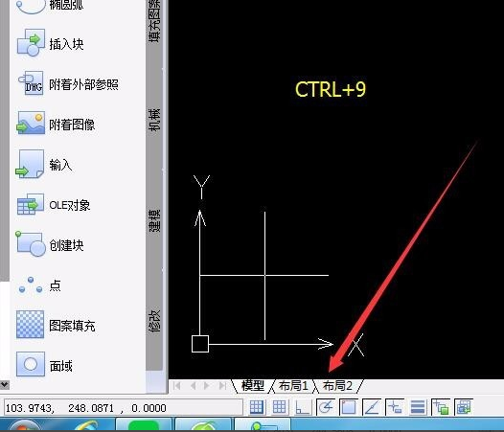Screen dimensions: 504x432
Task: Open the 建模 palette tab
Action: (154, 220)
